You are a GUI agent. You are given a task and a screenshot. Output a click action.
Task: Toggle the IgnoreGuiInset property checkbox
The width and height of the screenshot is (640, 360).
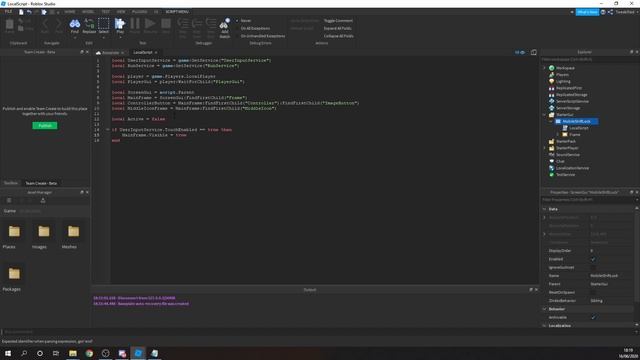coord(593,267)
